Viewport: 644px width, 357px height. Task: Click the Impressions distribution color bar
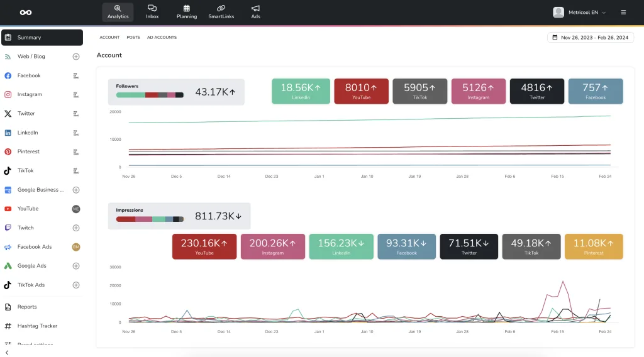pos(150,219)
